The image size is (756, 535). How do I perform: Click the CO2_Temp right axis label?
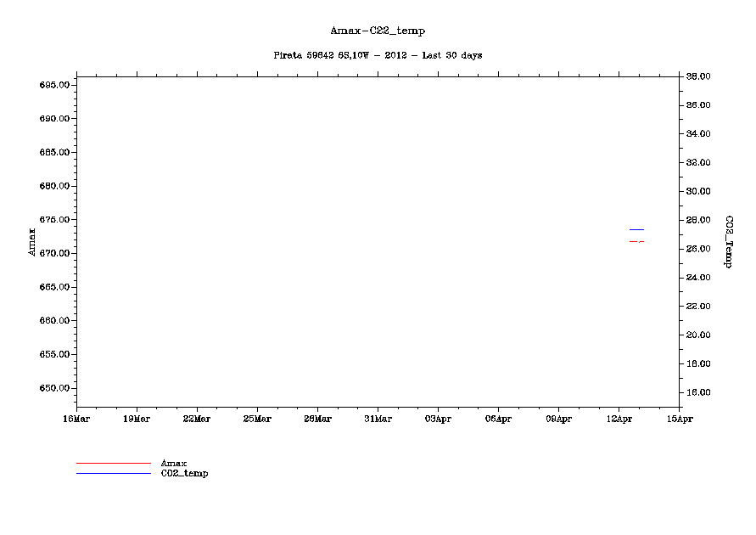[727, 241]
